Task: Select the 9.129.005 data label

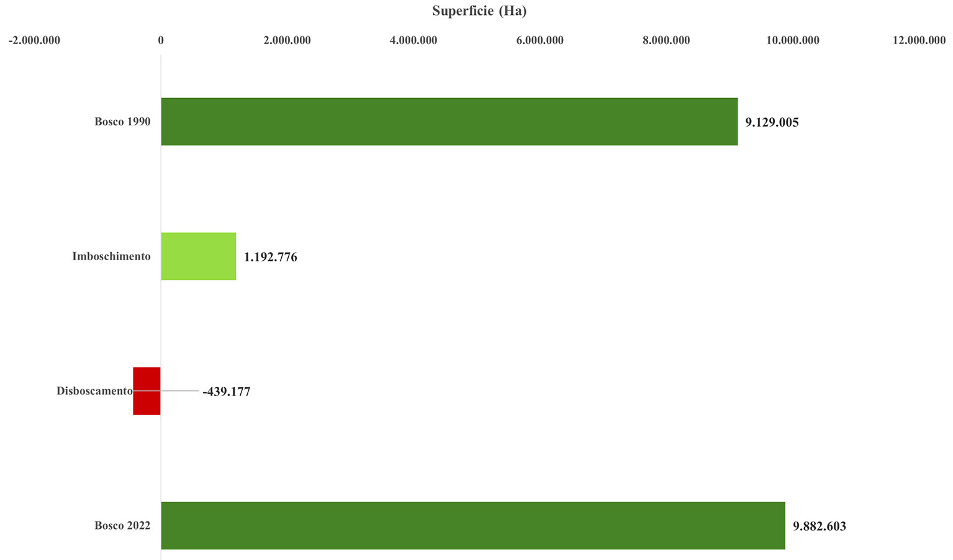Action: 772,122
